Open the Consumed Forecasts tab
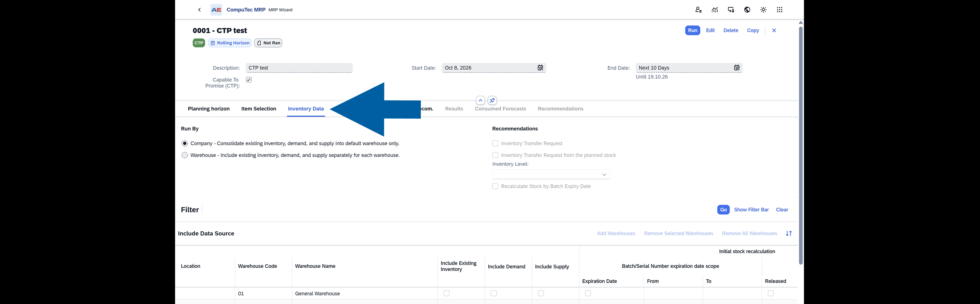Viewport: 980px width, 304px height. [500, 109]
